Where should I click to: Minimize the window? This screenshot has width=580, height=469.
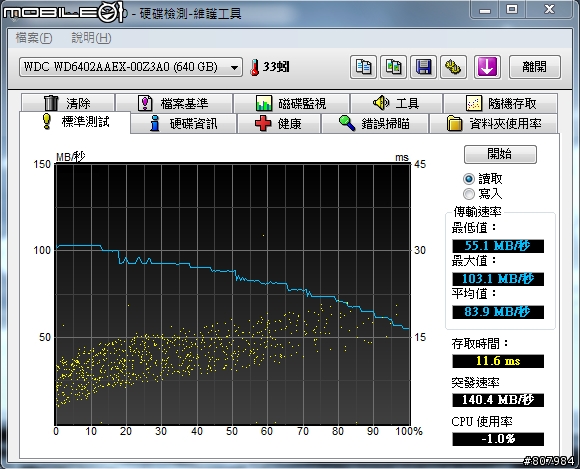[x=485, y=10]
